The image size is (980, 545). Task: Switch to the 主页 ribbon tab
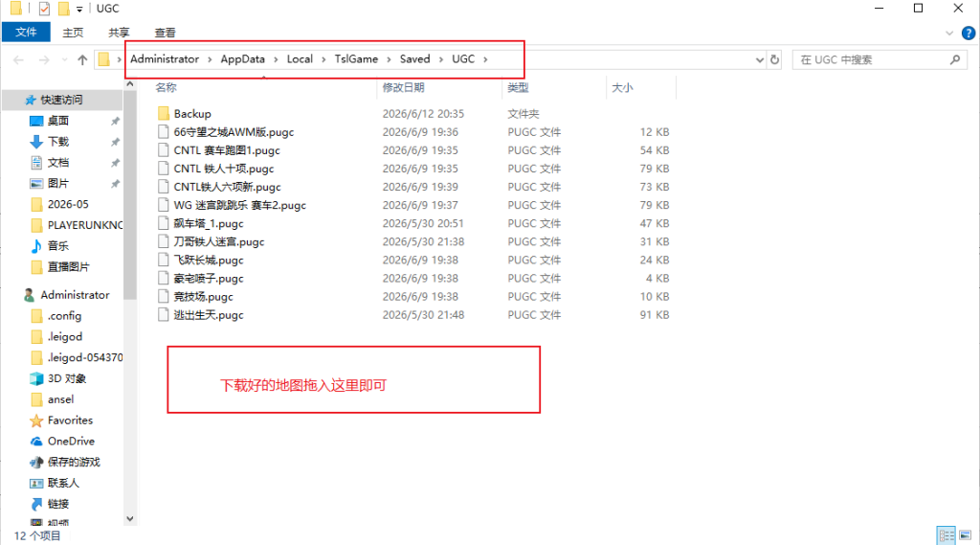pos(73,33)
